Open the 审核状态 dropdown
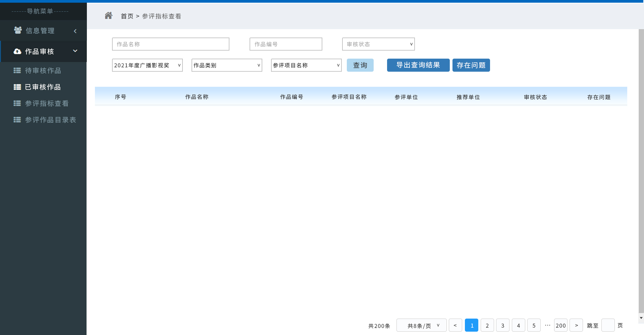The image size is (644, 335). (x=378, y=44)
